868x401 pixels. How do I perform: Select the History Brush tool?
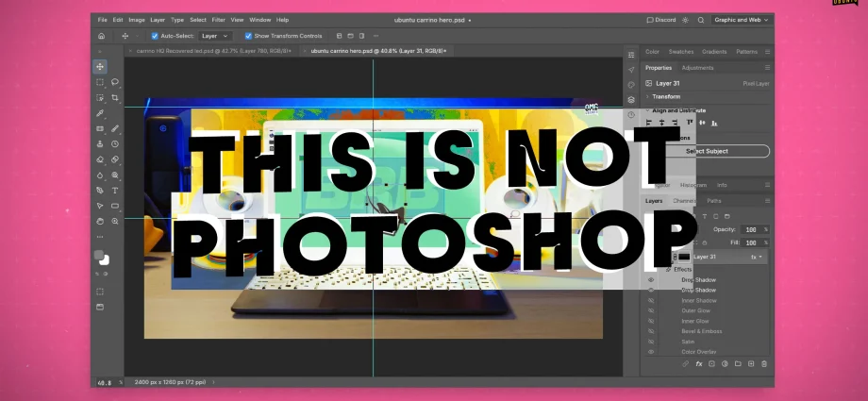(x=115, y=144)
